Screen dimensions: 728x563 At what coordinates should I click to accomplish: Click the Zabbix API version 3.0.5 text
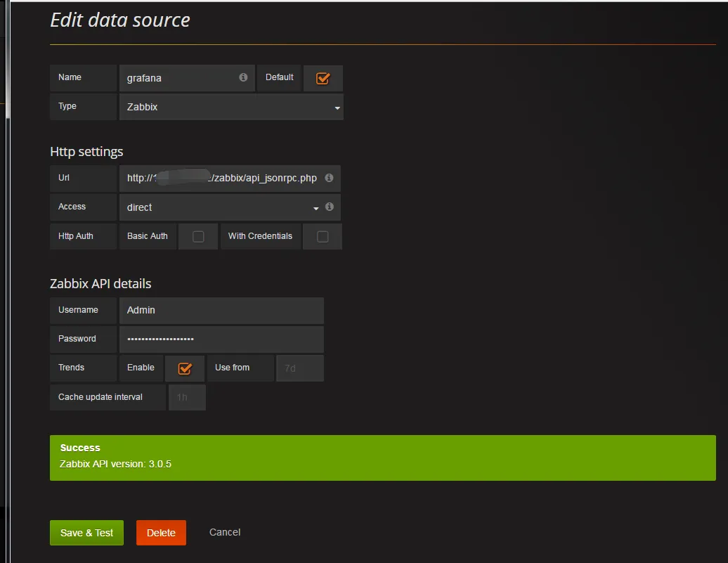pos(116,464)
